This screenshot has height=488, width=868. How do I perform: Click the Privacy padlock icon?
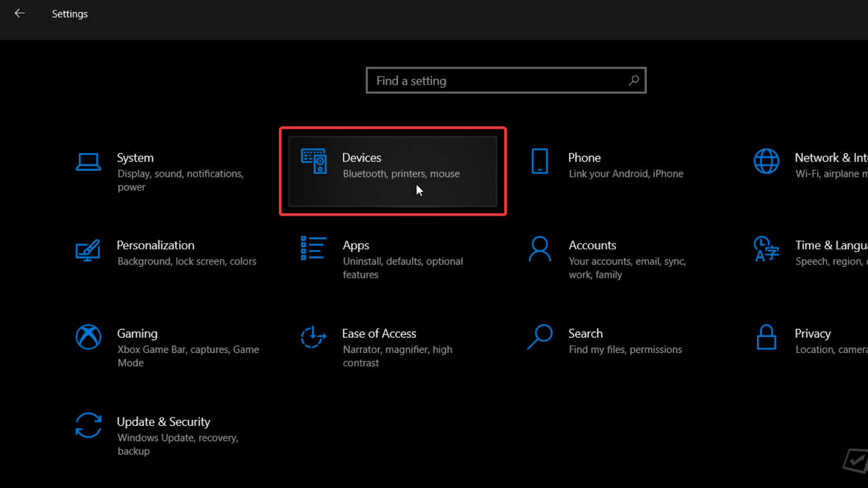766,337
